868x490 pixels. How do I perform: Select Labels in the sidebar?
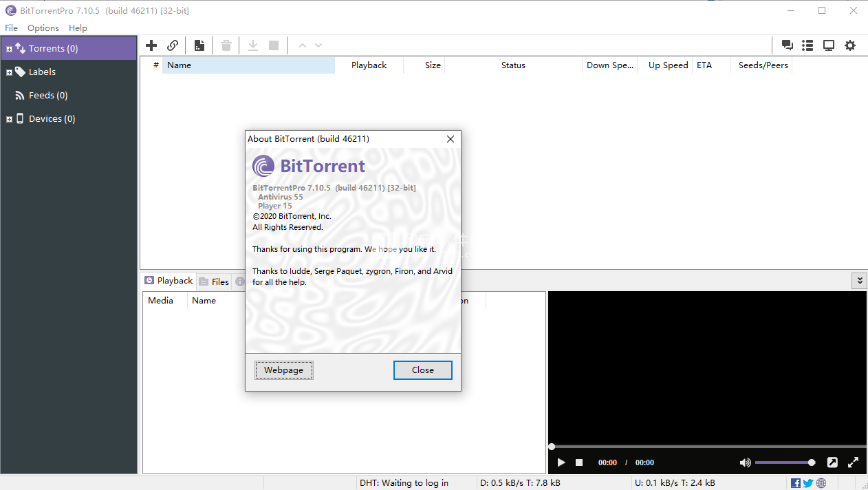(69, 72)
